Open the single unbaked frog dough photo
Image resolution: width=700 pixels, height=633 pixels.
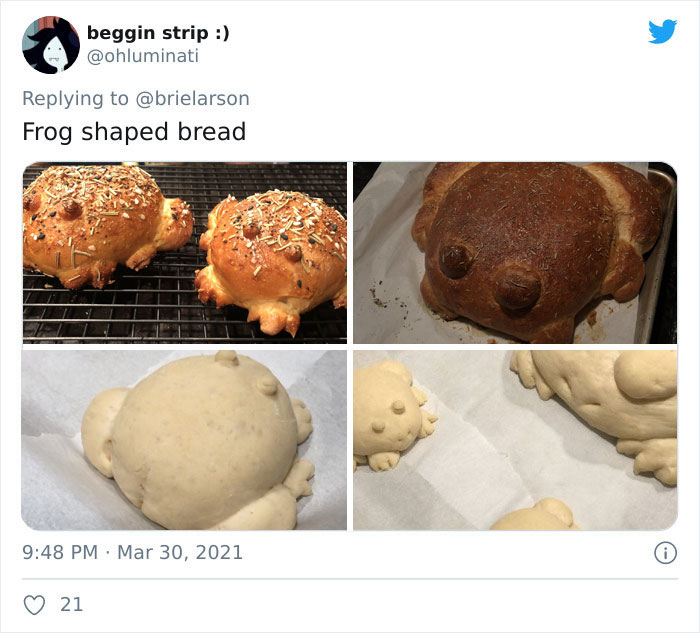184,440
